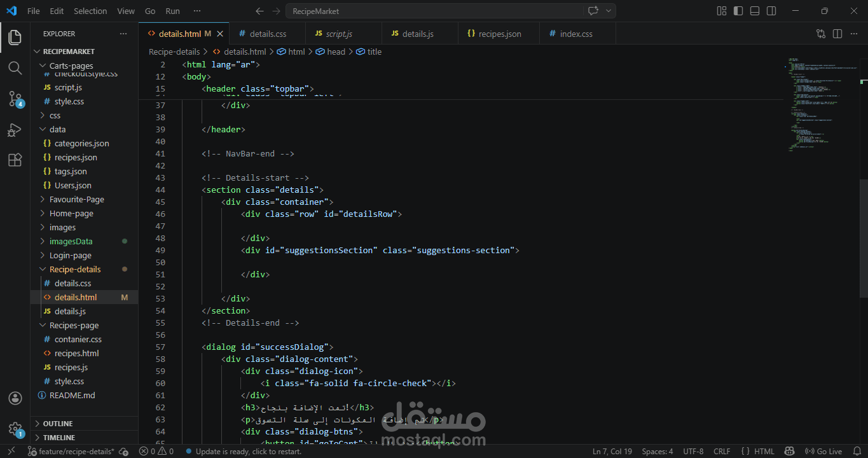Open the Accounts menu icon
Viewport: 868px width, 458px height.
coord(15,398)
